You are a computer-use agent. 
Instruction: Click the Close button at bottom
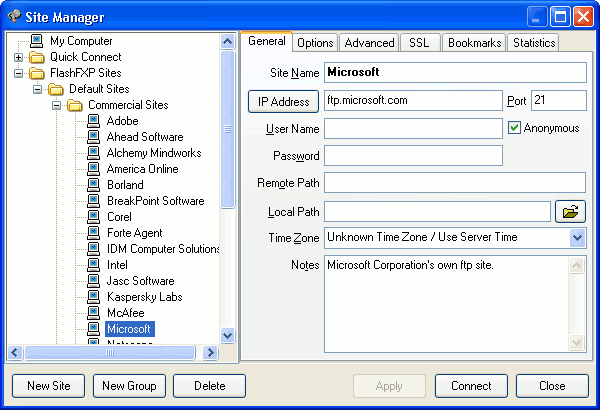(552, 386)
